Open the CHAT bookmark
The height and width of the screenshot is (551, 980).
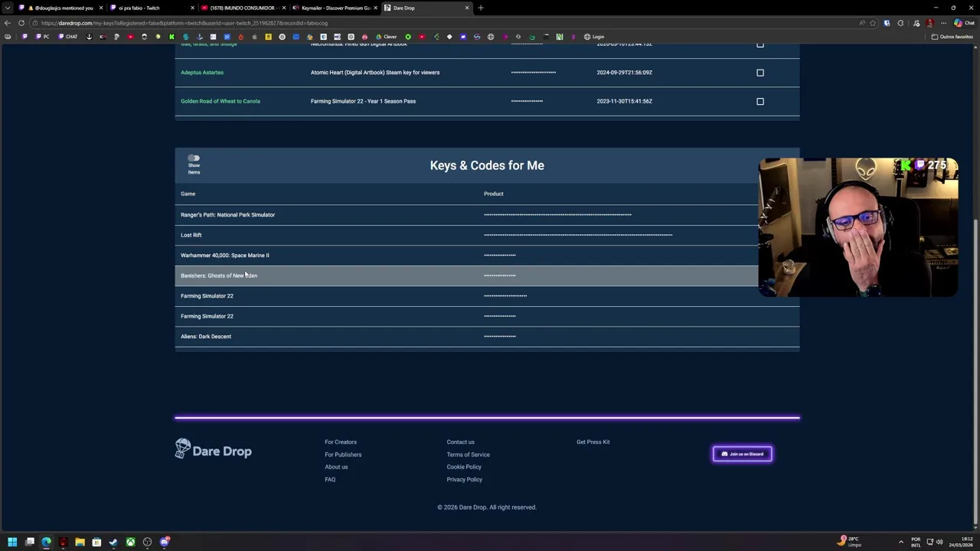point(68,37)
